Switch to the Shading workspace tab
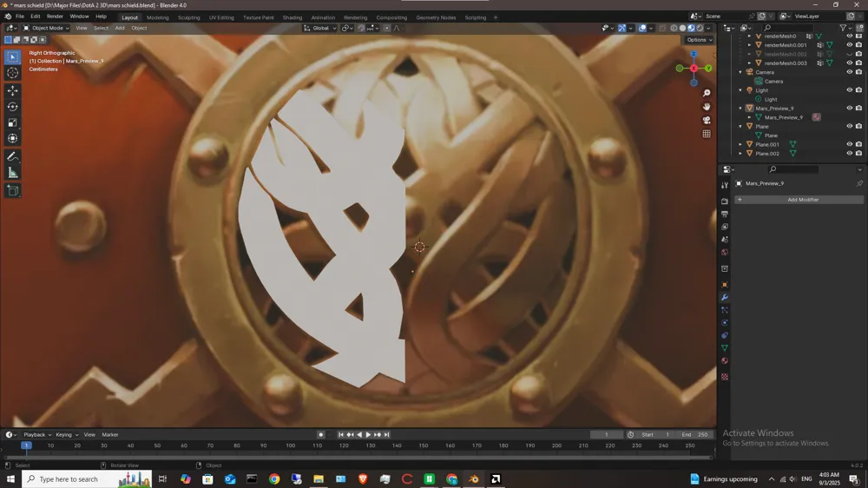Image resolution: width=868 pixels, height=488 pixels. click(x=293, y=17)
